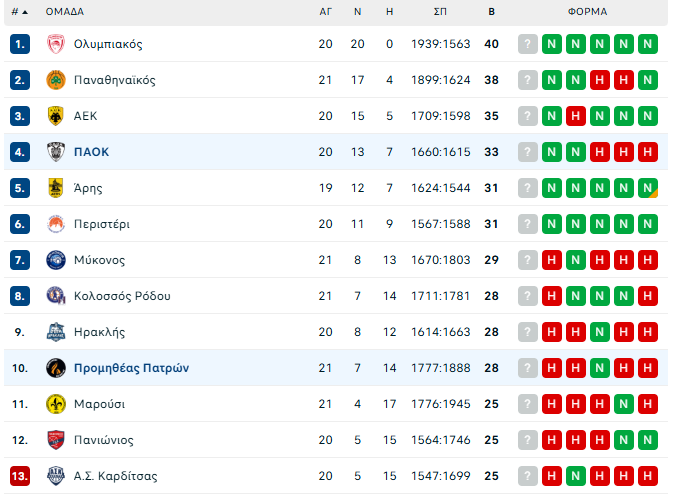Click the Olympiacos team logo
Image resolution: width=674 pixels, height=501 pixels.
tap(56, 44)
